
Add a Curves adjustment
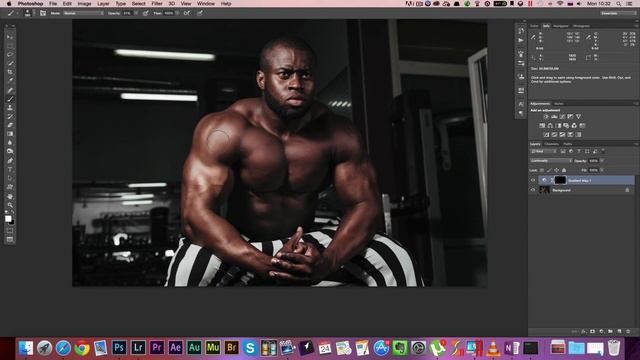point(562,117)
